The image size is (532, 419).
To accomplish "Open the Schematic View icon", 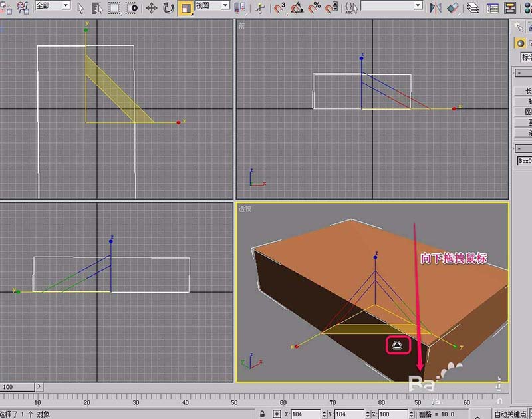I will [x=509, y=8].
